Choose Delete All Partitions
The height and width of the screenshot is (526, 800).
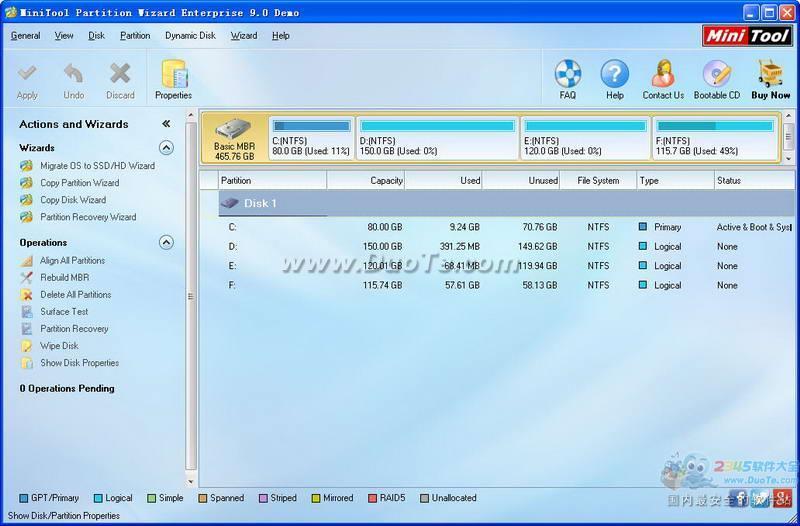pyautogui.click(x=76, y=295)
